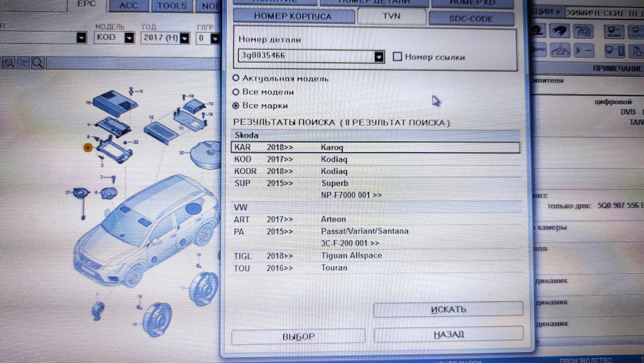Click ХИМИЧЕСКИЕ ВЕЩ... button at top right
Viewport: 644px width, 363px height.
(x=604, y=13)
